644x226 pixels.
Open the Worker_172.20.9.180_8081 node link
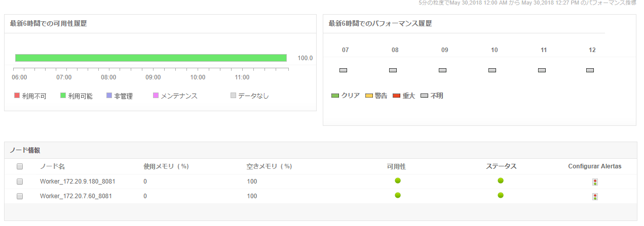[76, 182]
